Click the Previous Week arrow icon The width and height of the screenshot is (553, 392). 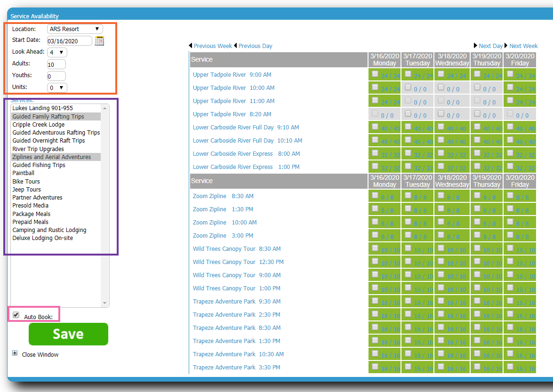point(191,46)
